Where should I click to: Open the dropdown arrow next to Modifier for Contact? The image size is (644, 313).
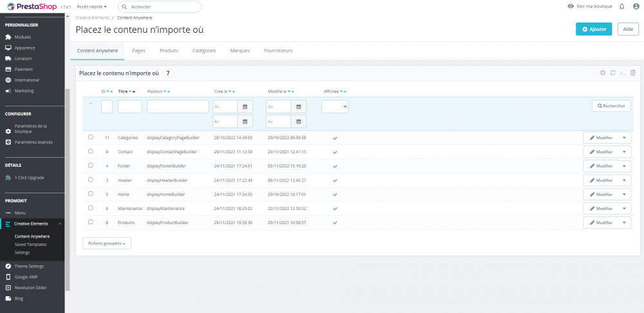(x=624, y=151)
